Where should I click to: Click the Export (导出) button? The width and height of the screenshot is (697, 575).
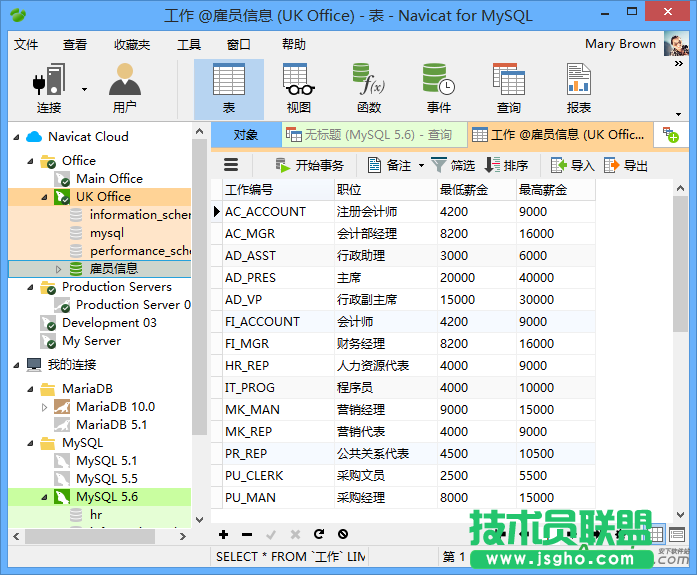625,165
